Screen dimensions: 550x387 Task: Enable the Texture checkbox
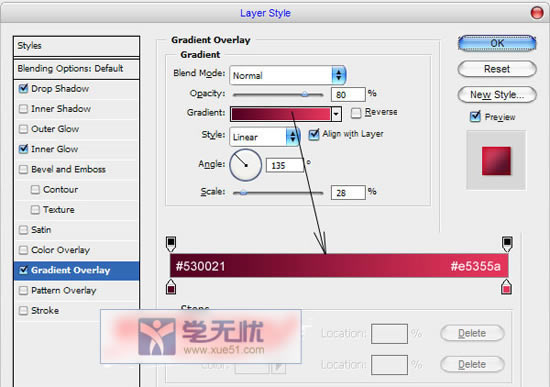pyautogui.click(x=35, y=210)
